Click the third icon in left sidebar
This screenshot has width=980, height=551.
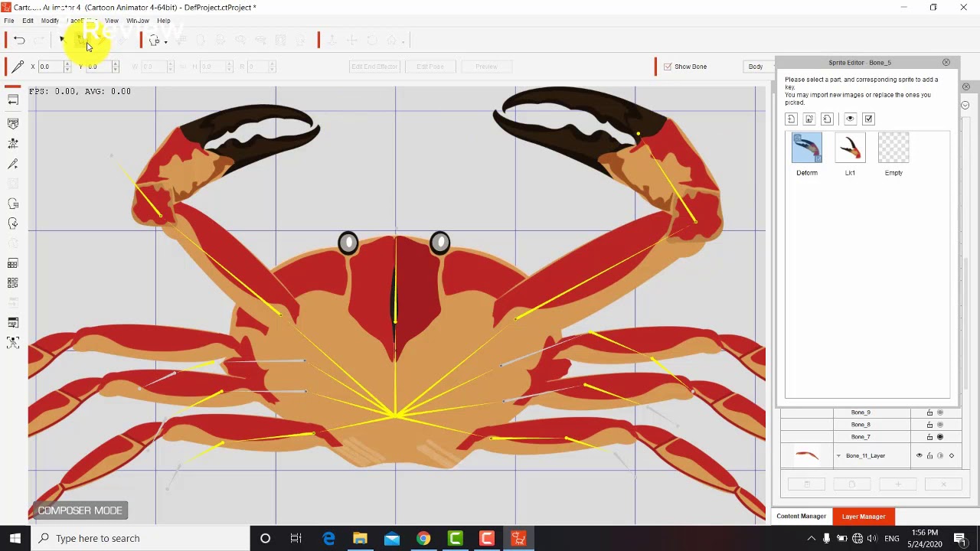click(x=13, y=144)
